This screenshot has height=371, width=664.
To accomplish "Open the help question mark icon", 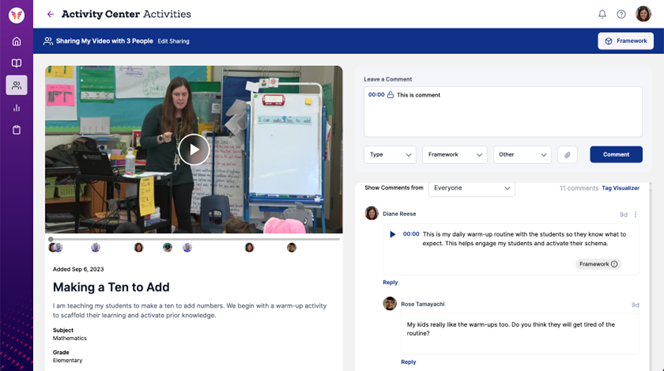I will [x=621, y=14].
